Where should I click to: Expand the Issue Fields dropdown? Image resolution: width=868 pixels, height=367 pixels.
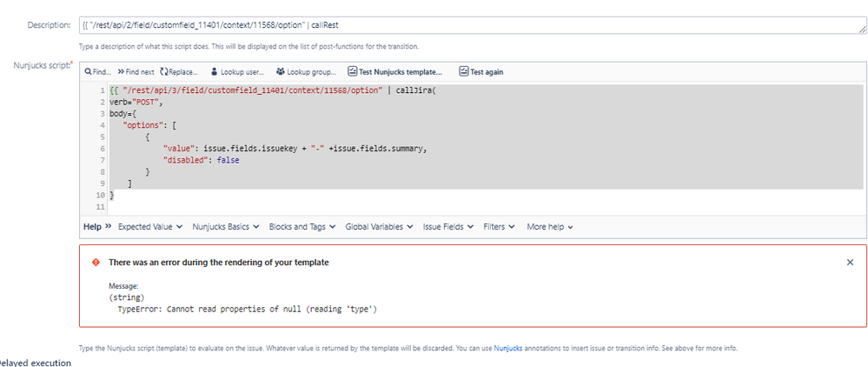tap(448, 227)
